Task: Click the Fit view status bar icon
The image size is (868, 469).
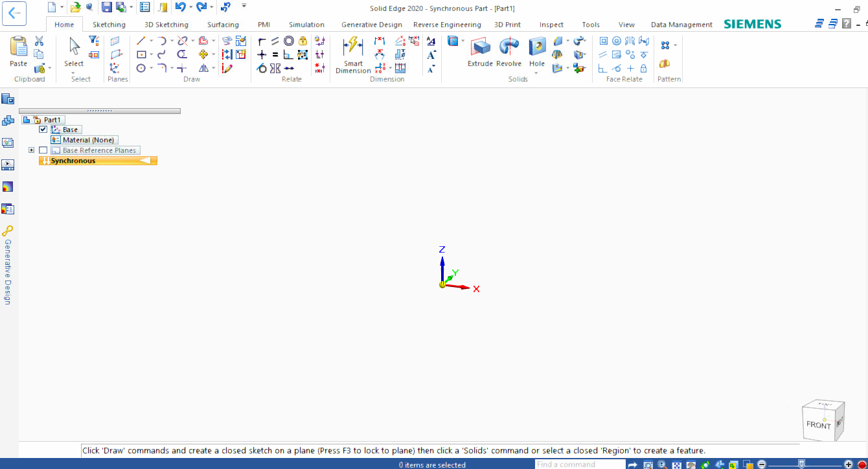Action: click(x=676, y=464)
